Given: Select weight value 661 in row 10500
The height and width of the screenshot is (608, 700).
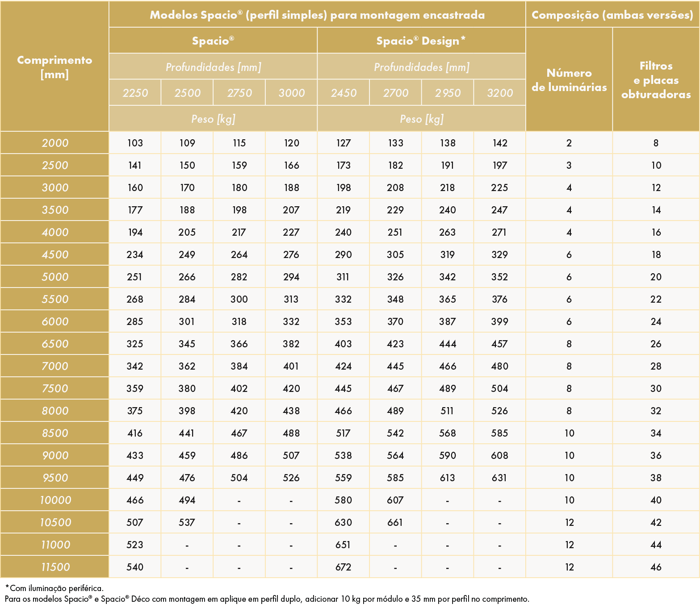Looking at the screenshot, I should 395,522.
